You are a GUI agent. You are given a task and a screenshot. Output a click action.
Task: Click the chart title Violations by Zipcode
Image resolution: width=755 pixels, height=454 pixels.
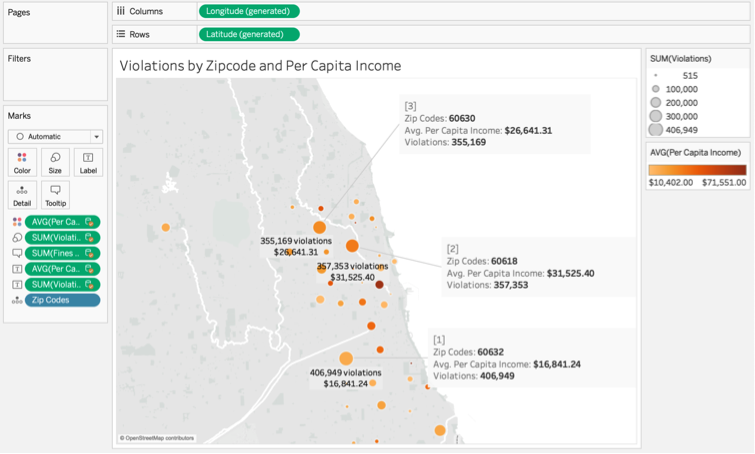[260, 66]
